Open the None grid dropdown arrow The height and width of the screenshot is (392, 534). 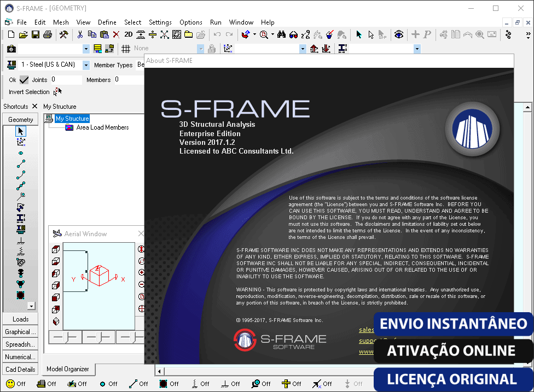(x=201, y=49)
